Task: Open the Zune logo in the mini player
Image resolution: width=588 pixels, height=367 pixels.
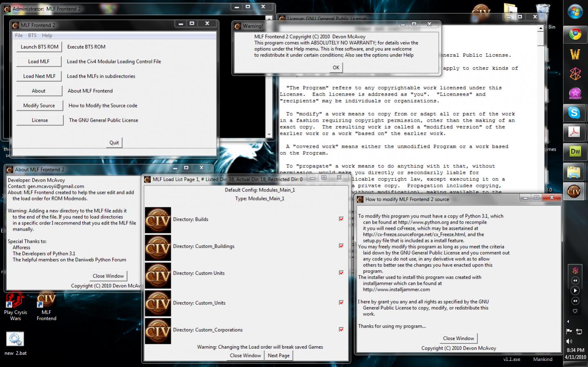Action: pyautogui.click(x=575, y=270)
